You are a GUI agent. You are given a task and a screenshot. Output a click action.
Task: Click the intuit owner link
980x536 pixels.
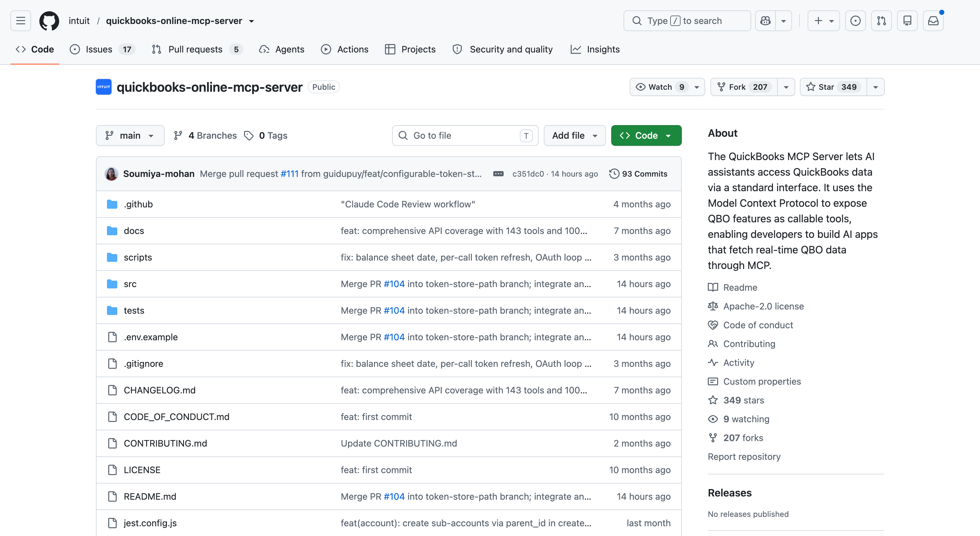(79, 21)
